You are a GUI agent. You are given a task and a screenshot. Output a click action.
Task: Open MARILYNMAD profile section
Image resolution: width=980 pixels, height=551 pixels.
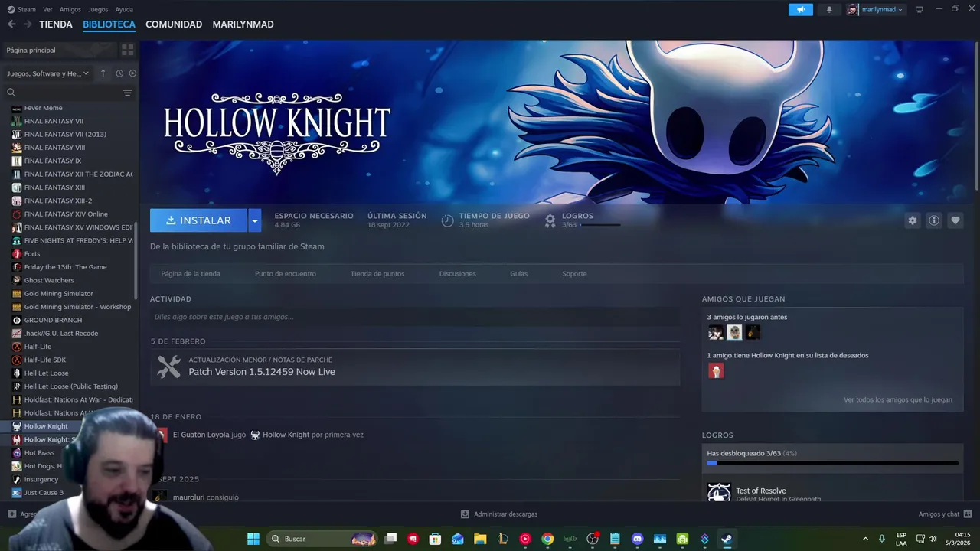(243, 24)
